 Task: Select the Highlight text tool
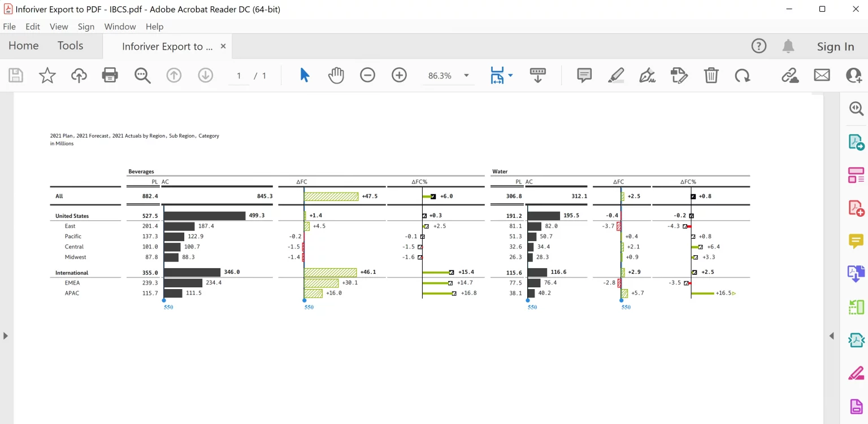click(x=616, y=75)
